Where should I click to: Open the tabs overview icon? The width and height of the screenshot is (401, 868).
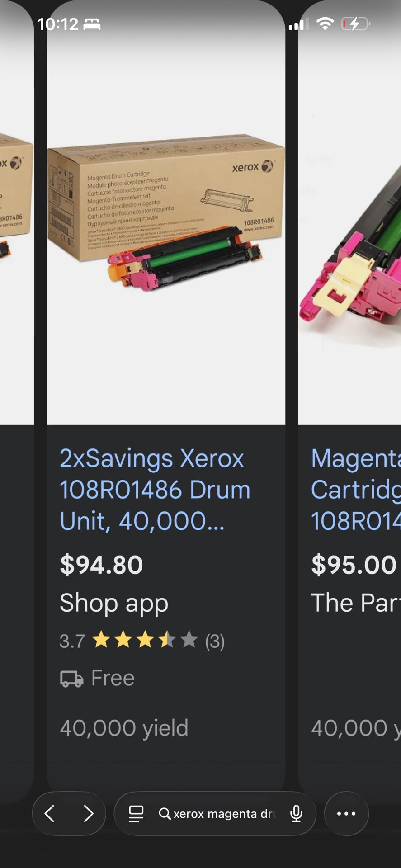(136, 814)
